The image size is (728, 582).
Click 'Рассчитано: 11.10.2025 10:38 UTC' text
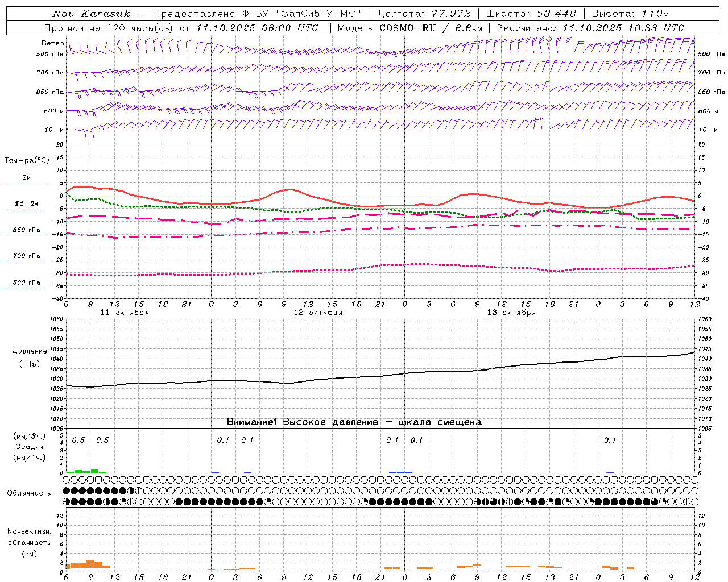click(x=590, y=28)
